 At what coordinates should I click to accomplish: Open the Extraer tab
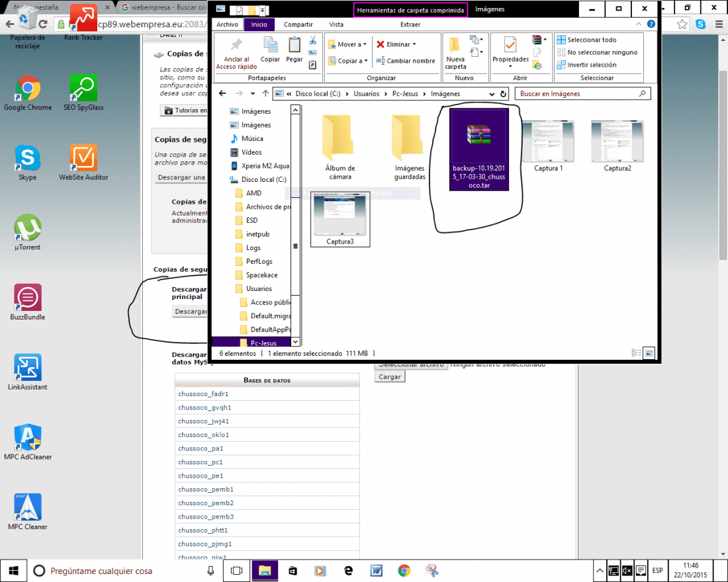(x=410, y=24)
